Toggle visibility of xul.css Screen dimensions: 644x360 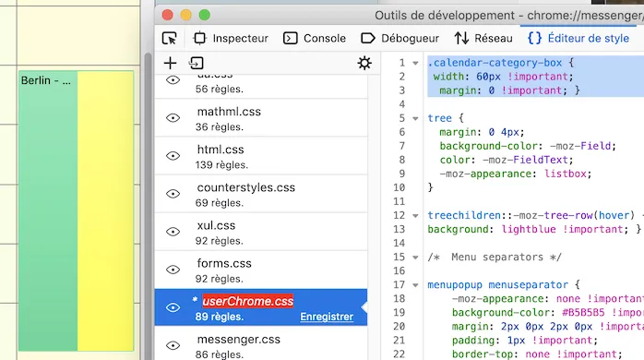pyautogui.click(x=173, y=232)
